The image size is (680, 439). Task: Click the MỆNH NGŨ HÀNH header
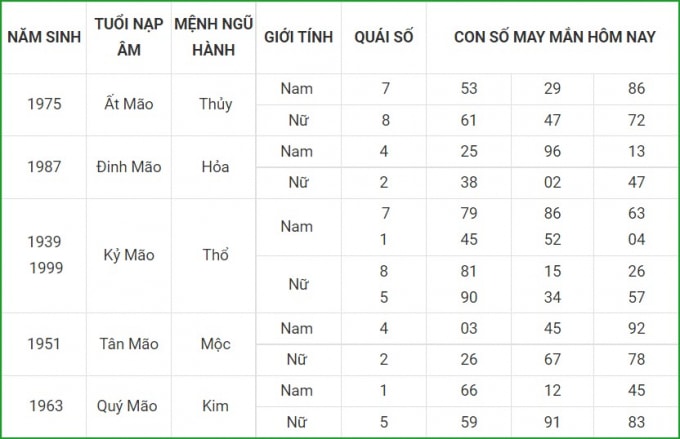213,37
